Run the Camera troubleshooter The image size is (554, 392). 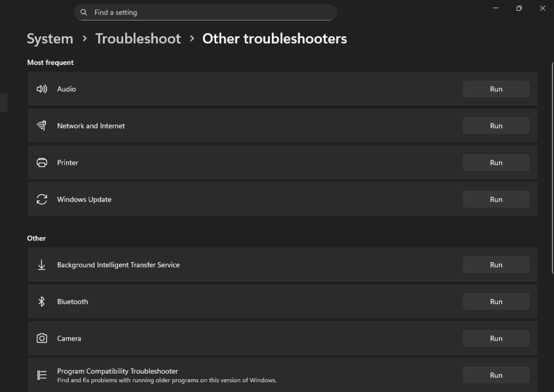(496, 338)
